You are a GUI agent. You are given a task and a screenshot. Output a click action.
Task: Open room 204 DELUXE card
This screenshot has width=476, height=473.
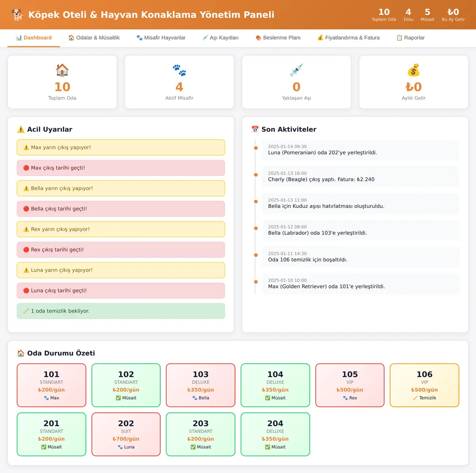click(x=275, y=435)
